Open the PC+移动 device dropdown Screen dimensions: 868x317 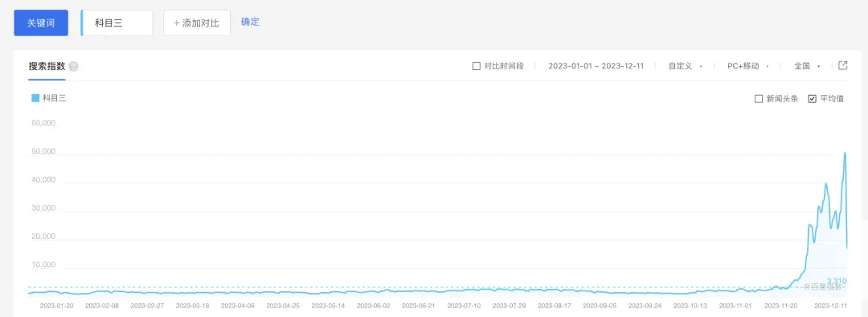pos(748,66)
